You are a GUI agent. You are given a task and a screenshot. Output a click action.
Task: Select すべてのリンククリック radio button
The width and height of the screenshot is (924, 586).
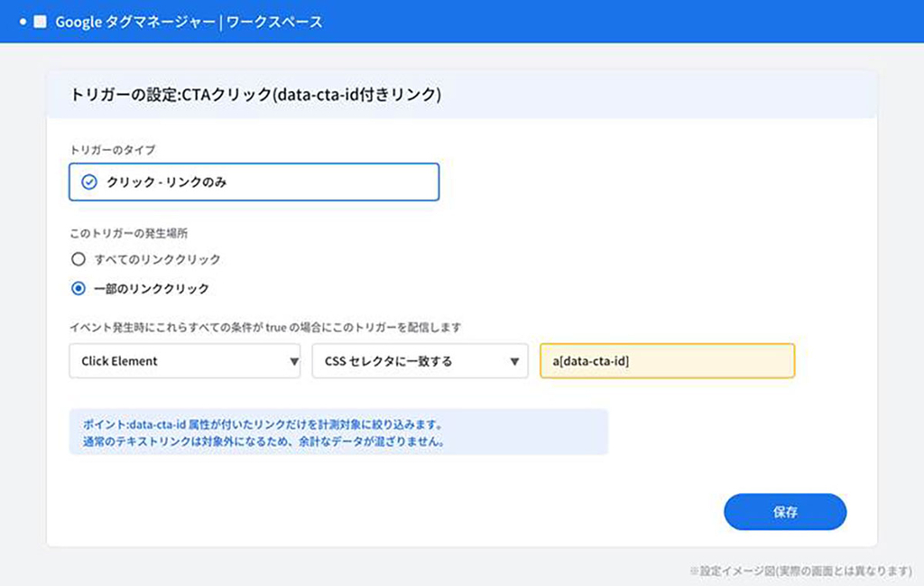[x=79, y=259]
